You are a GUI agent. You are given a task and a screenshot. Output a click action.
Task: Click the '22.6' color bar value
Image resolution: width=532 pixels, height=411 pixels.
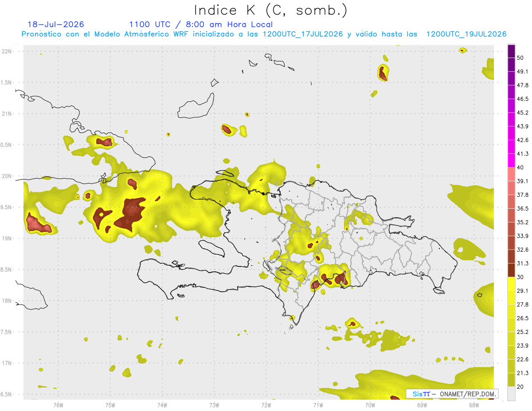click(x=523, y=359)
